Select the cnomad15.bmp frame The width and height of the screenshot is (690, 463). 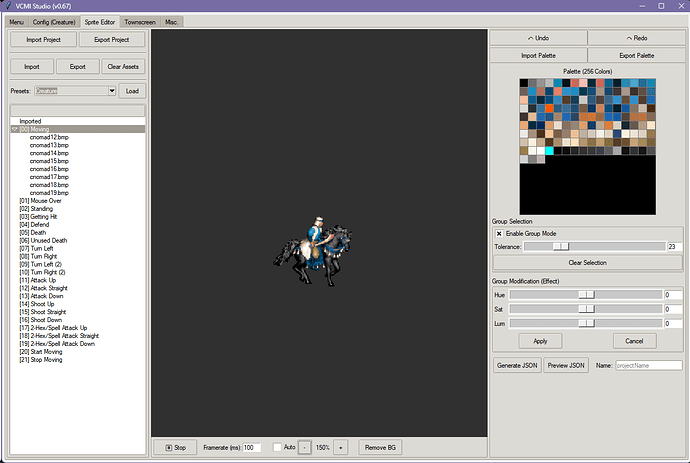pyautogui.click(x=49, y=161)
